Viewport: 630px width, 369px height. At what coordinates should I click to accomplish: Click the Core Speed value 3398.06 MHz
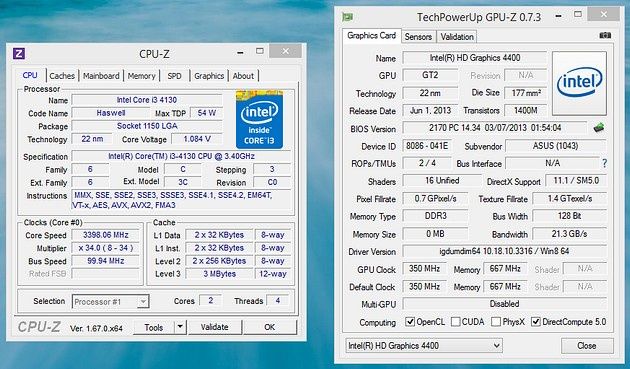click(x=106, y=235)
